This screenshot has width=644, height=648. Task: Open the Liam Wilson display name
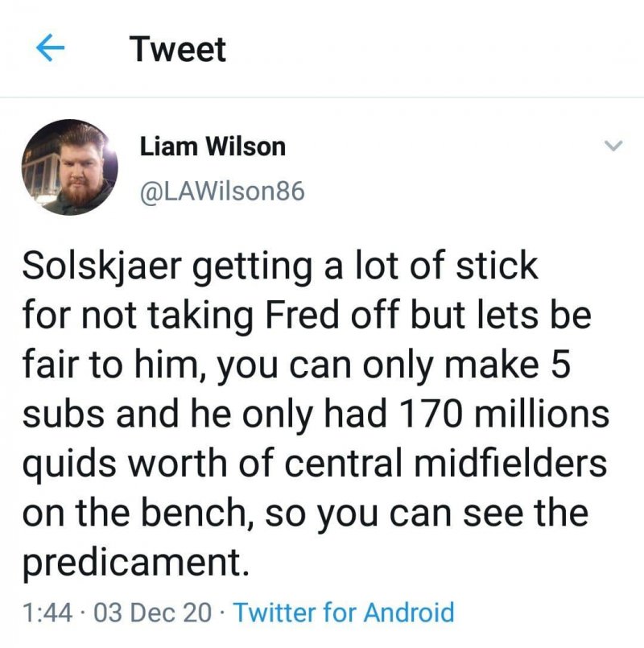click(x=213, y=147)
